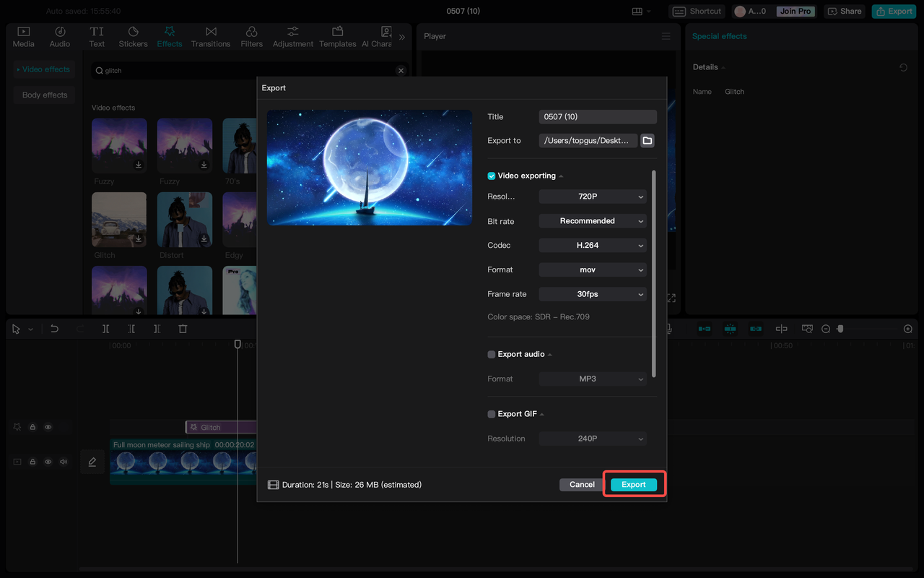Enable the Export audio checkbox

(x=491, y=354)
